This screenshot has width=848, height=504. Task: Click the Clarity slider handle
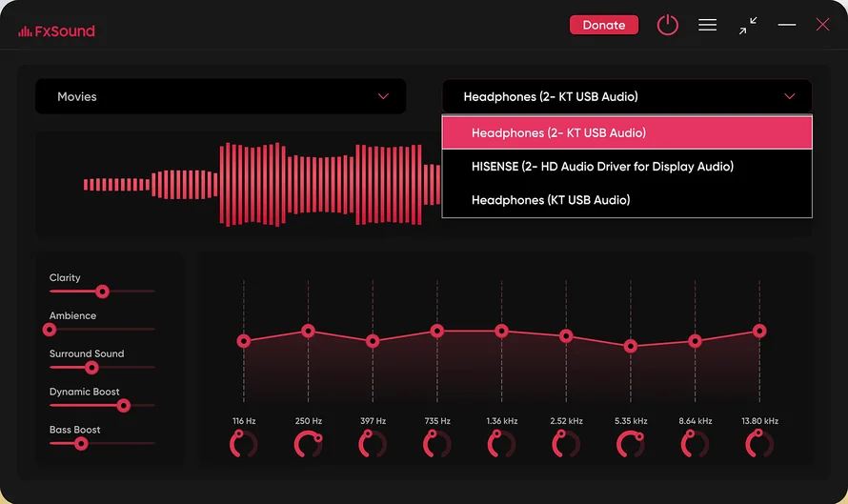[x=102, y=292]
